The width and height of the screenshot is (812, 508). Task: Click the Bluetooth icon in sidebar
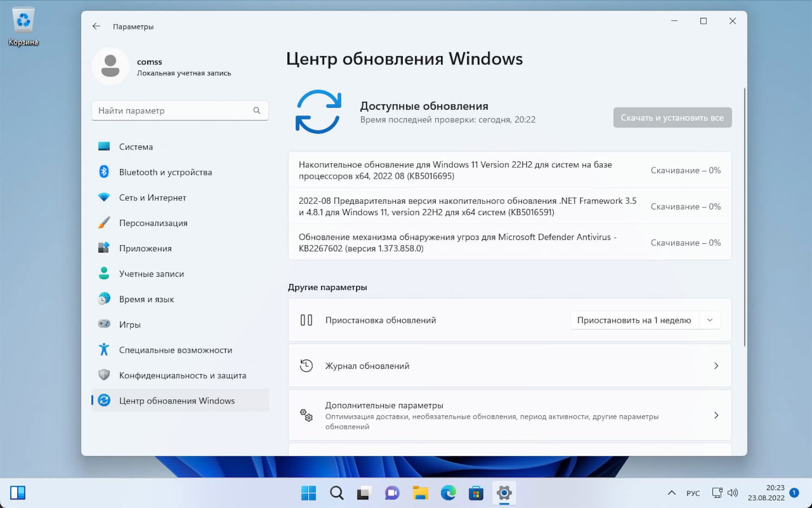104,172
